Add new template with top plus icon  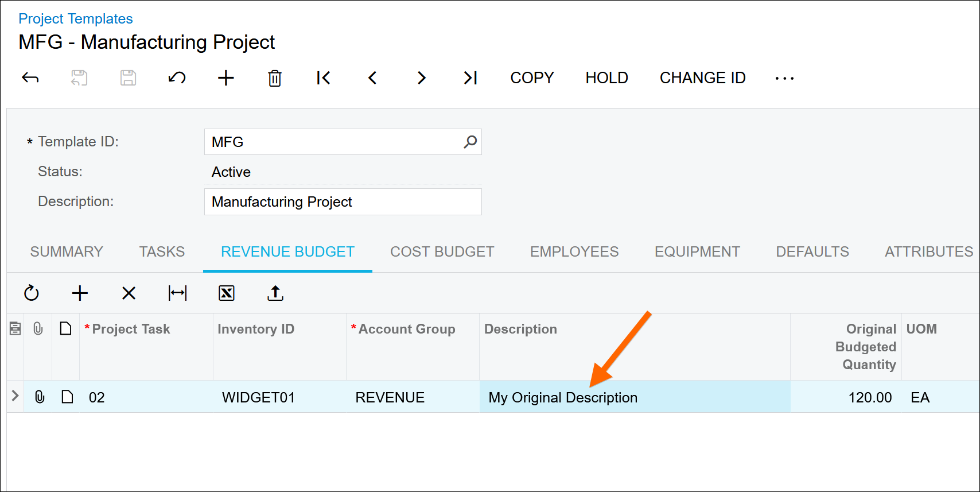pyautogui.click(x=226, y=78)
